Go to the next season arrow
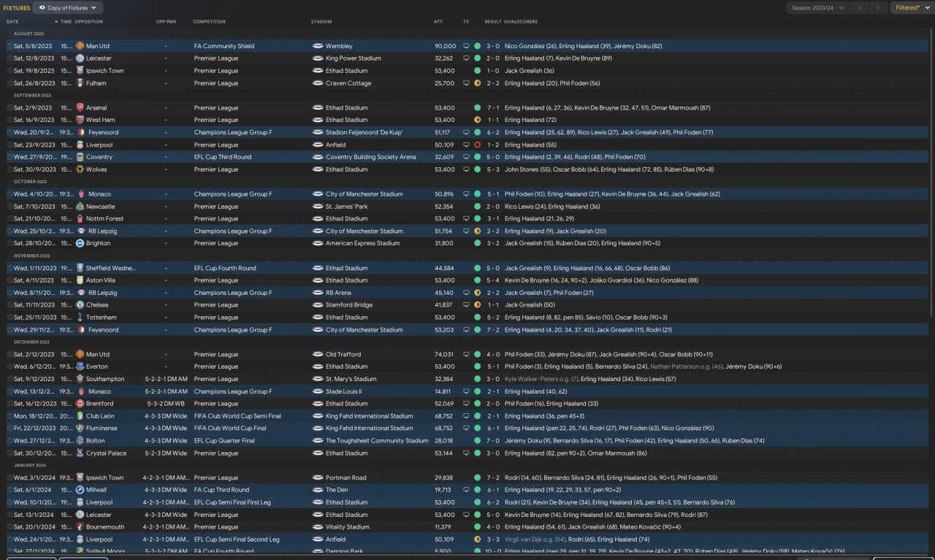The width and height of the screenshot is (935, 560). (879, 7)
